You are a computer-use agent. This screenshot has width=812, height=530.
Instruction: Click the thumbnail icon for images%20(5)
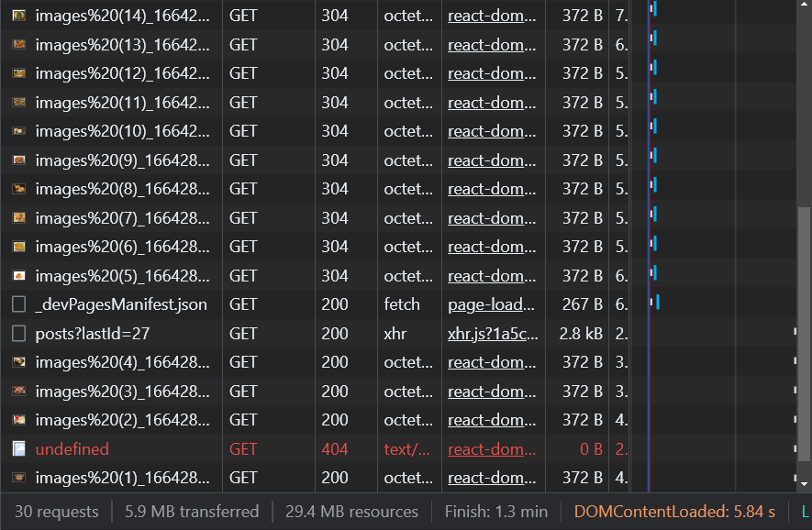[x=20, y=275]
